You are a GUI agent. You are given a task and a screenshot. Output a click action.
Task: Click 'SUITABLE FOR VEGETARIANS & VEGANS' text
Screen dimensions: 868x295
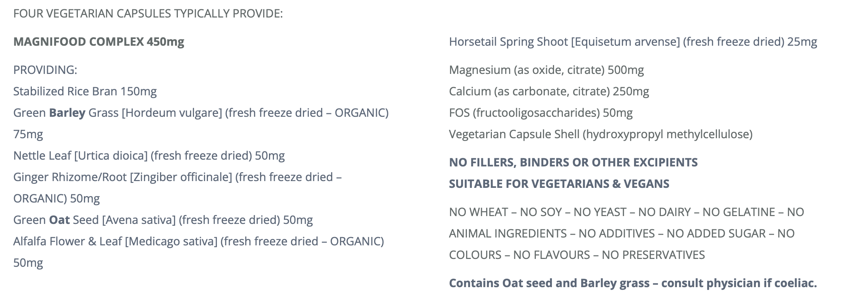tap(559, 184)
